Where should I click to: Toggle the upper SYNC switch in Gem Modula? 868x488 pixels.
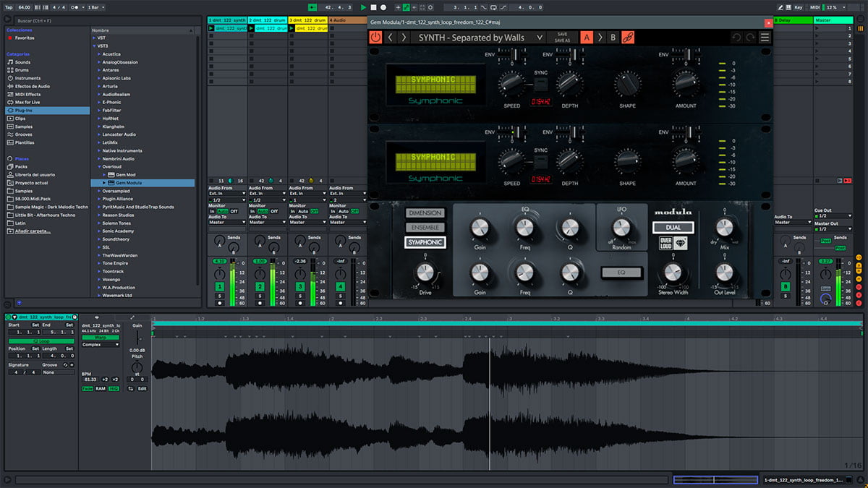pos(540,86)
